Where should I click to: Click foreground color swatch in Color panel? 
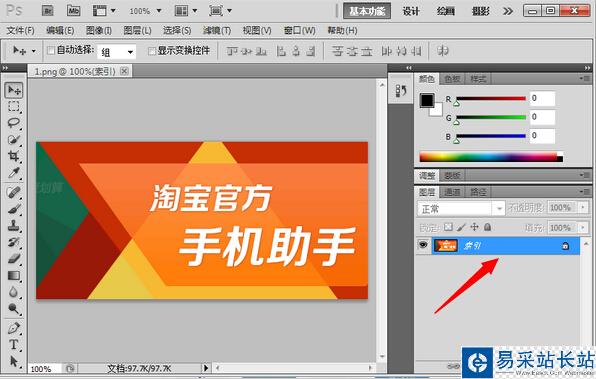point(427,100)
